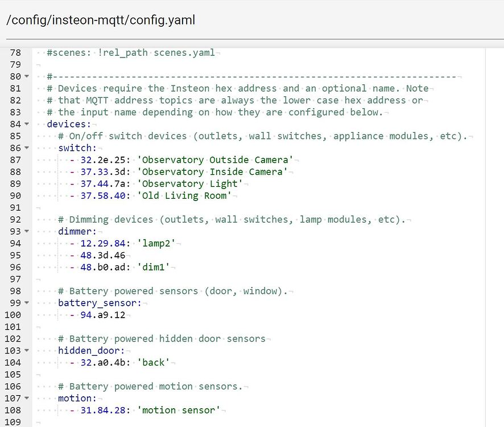Viewport: 504px width, 427px height.
Task: Click address 37.44.7a
Action: (103, 184)
